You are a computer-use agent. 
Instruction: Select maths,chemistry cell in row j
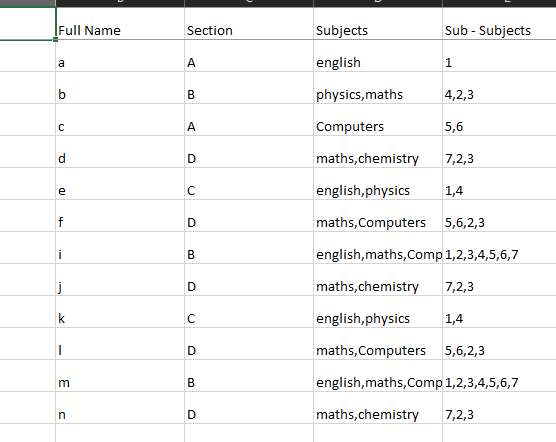378,280
